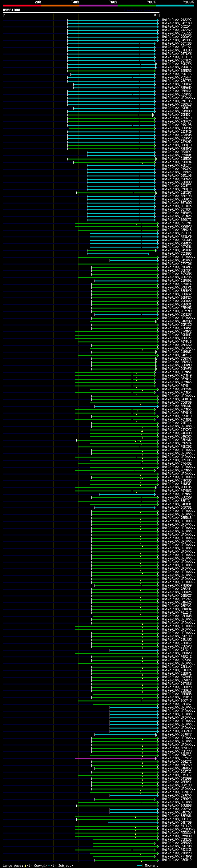Select hit label UniRef100_Q1PG91

(177, 280)
